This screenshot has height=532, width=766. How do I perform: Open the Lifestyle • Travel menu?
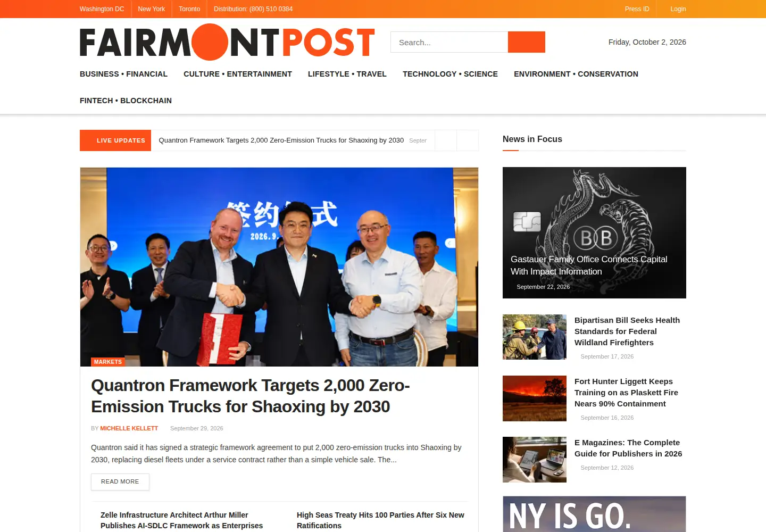347,74
